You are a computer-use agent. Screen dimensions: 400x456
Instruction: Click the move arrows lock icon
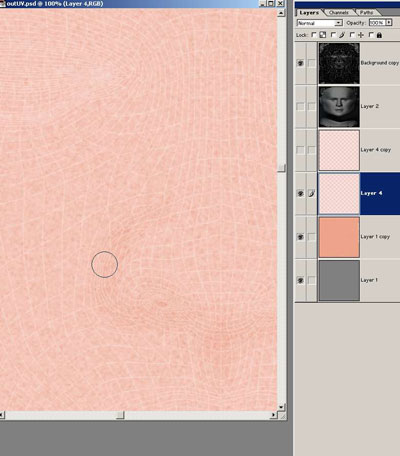pos(361,35)
